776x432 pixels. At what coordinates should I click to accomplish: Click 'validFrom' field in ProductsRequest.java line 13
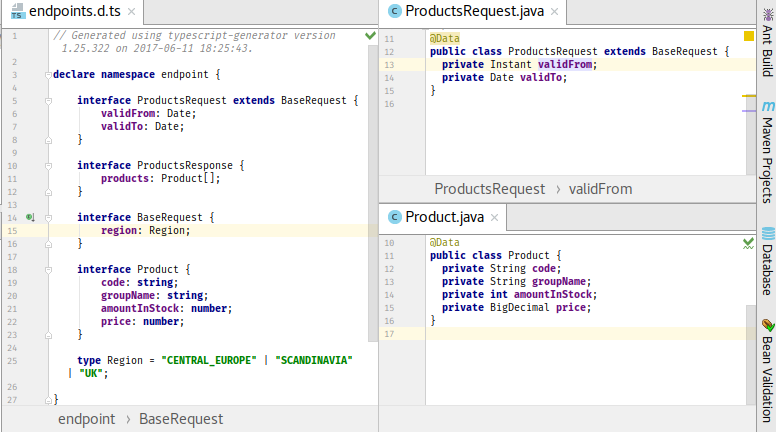click(565, 64)
